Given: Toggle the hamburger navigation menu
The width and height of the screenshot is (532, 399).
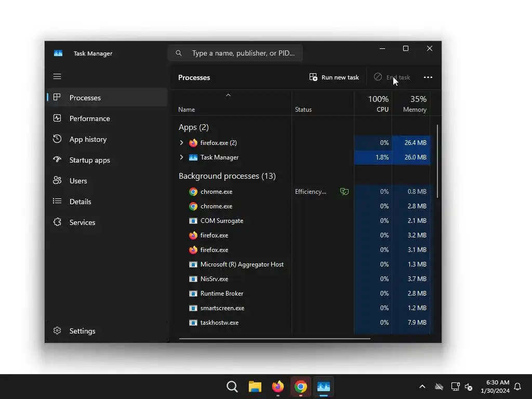Looking at the screenshot, I should [57, 76].
